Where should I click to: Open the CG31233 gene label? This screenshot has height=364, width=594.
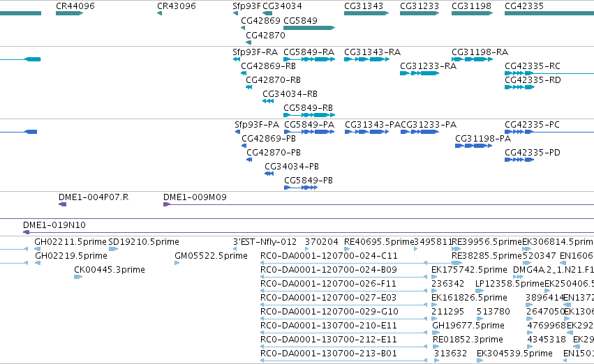tap(419, 6)
